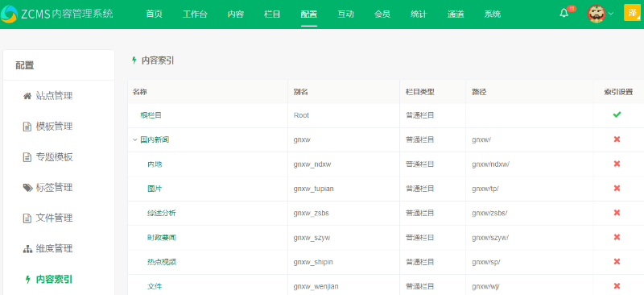Open the 互动 top menu

tap(346, 14)
